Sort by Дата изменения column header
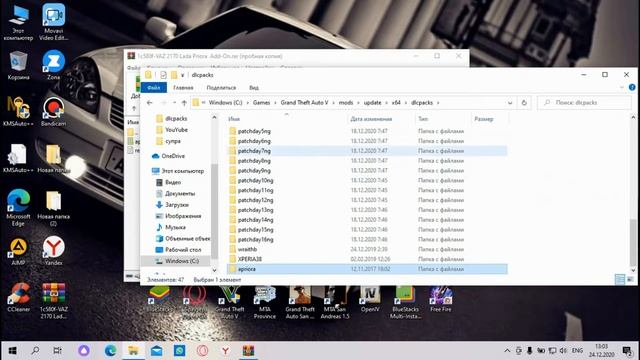This screenshot has width=640, height=360. tap(371, 119)
